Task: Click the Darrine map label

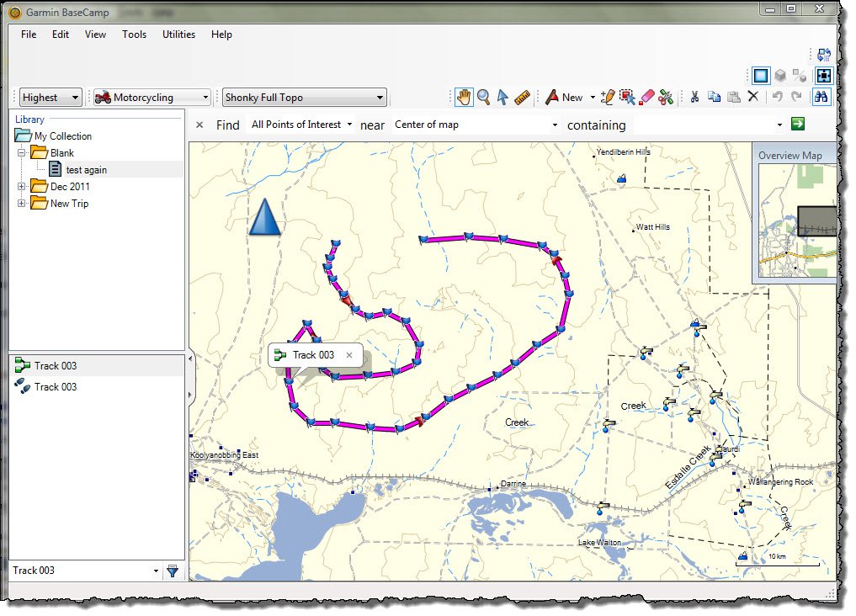Action: (x=513, y=483)
